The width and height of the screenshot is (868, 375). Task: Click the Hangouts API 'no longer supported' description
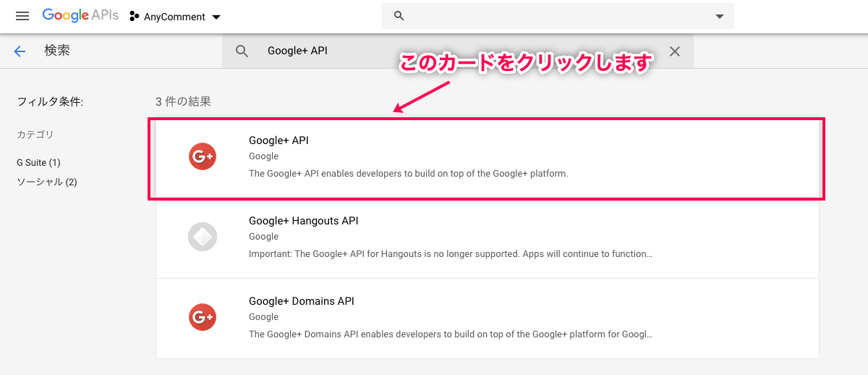[451, 254]
